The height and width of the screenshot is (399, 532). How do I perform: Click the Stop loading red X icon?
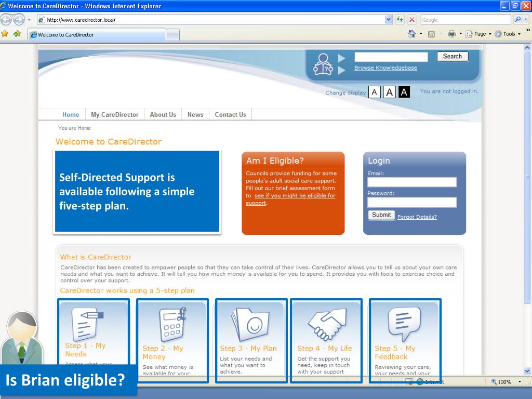coord(411,20)
